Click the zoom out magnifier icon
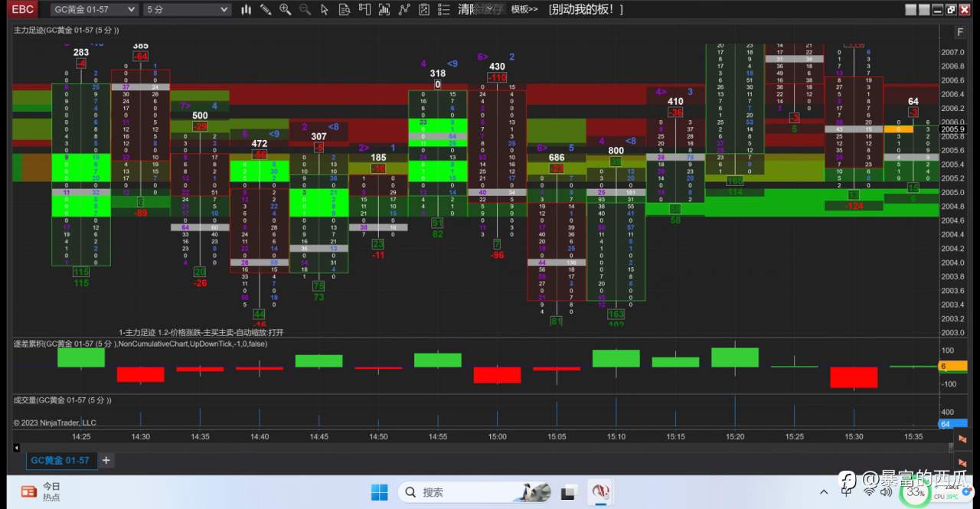The image size is (980, 509). pos(305,9)
